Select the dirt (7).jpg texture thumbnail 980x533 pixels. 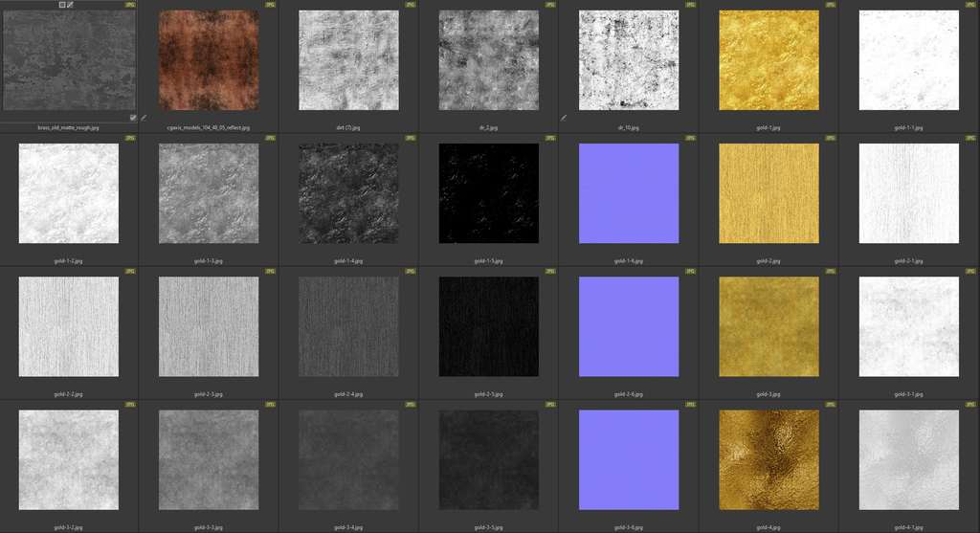click(x=348, y=60)
